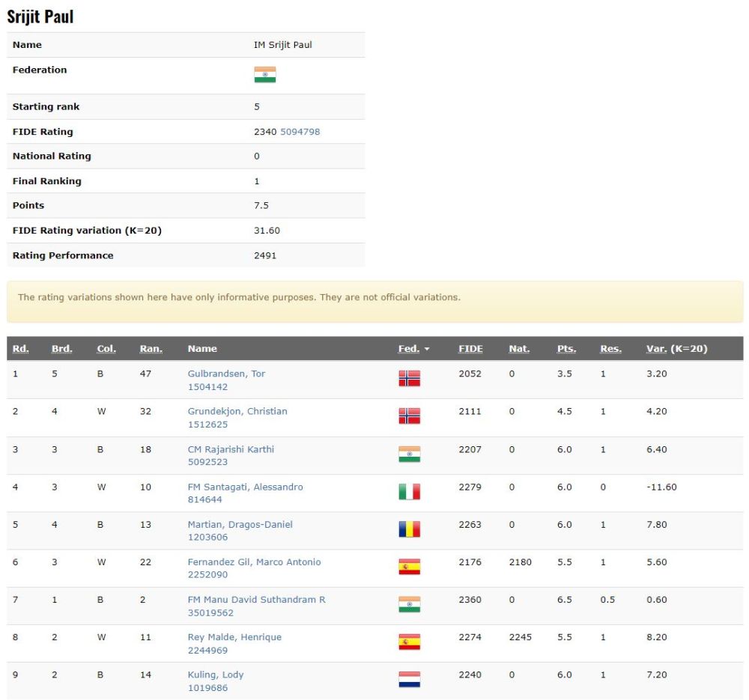749x700 pixels.
Task: Click the FIDE column header
Action: click(470, 349)
